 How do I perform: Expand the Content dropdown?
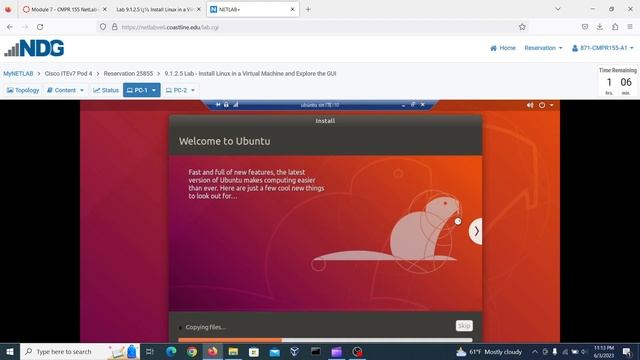[x=65, y=90]
